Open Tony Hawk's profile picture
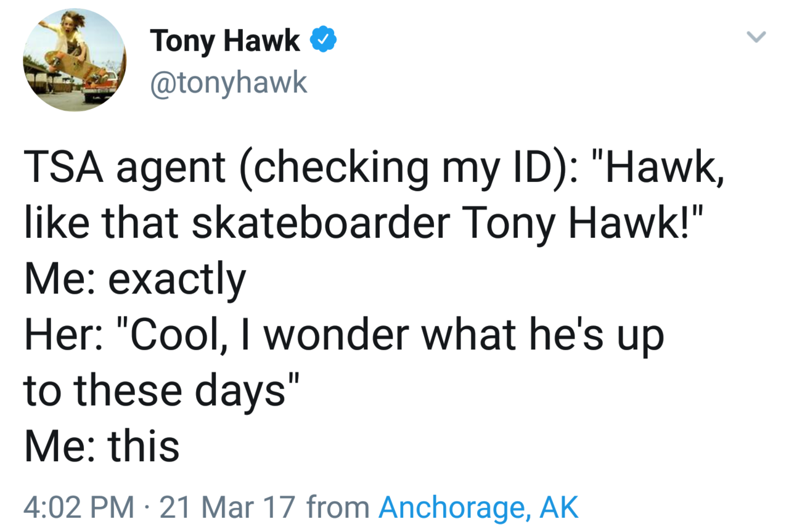789x532 pixels. tap(74, 60)
